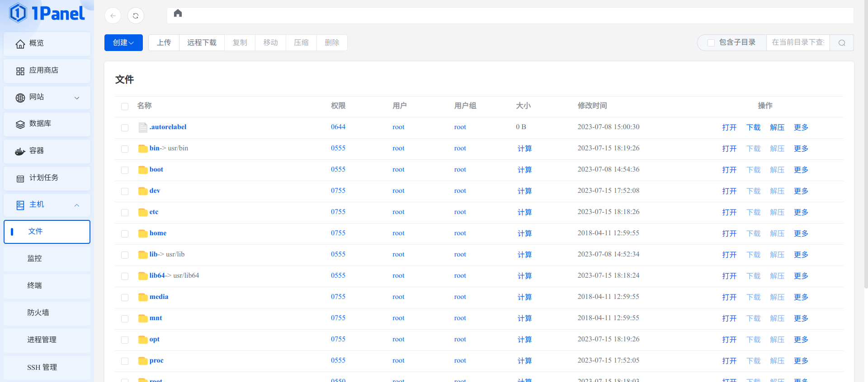Click the globe icon beside 网站

click(x=20, y=98)
